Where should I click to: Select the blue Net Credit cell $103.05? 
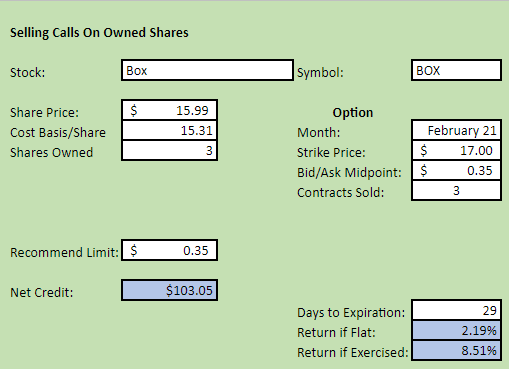(169, 290)
